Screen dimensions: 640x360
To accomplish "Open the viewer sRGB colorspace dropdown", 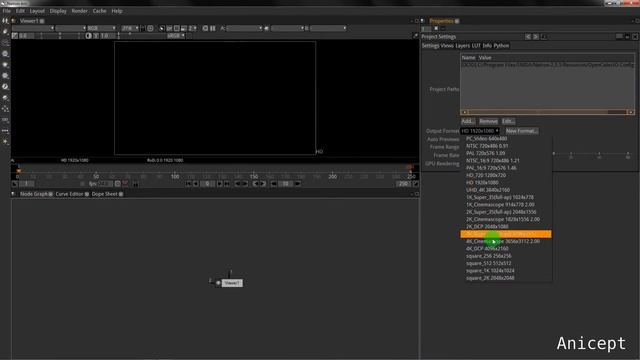I will coord(176,36).
